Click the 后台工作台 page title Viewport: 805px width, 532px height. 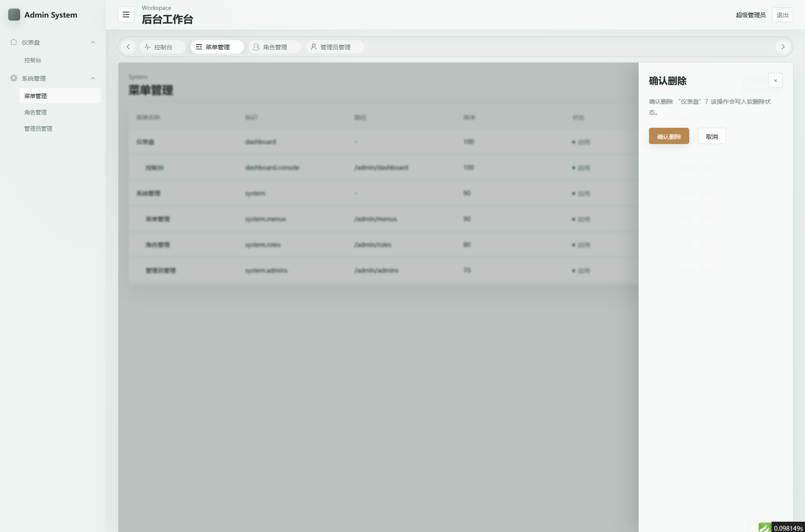pos(167,19)
